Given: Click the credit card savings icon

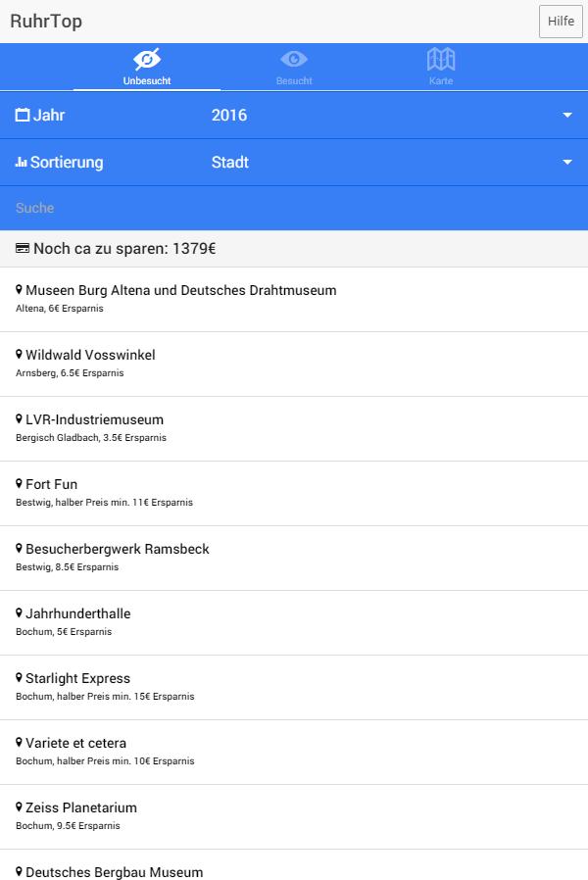Looking at the screenshot, I should coord(23,249).
